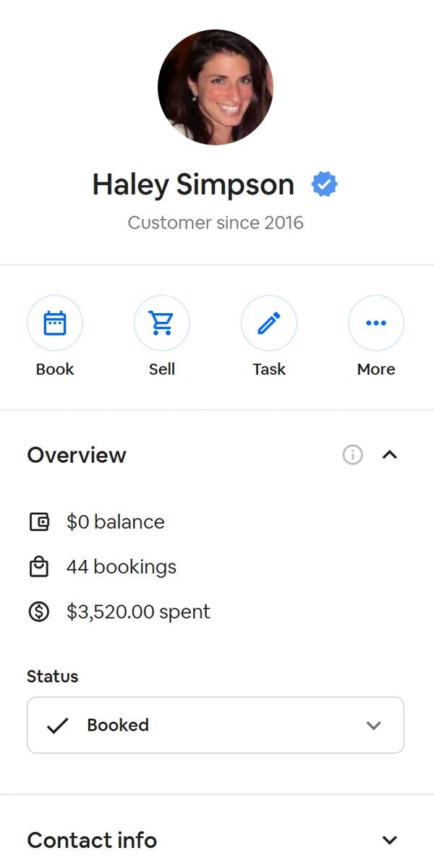Collapse the Overview section
Viewport: 434px width, 868px height.
coord(391,455)
